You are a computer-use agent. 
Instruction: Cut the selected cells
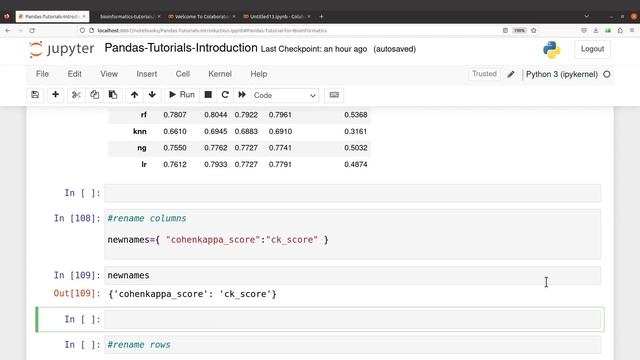pyautogui.click(x=76, y=95)
